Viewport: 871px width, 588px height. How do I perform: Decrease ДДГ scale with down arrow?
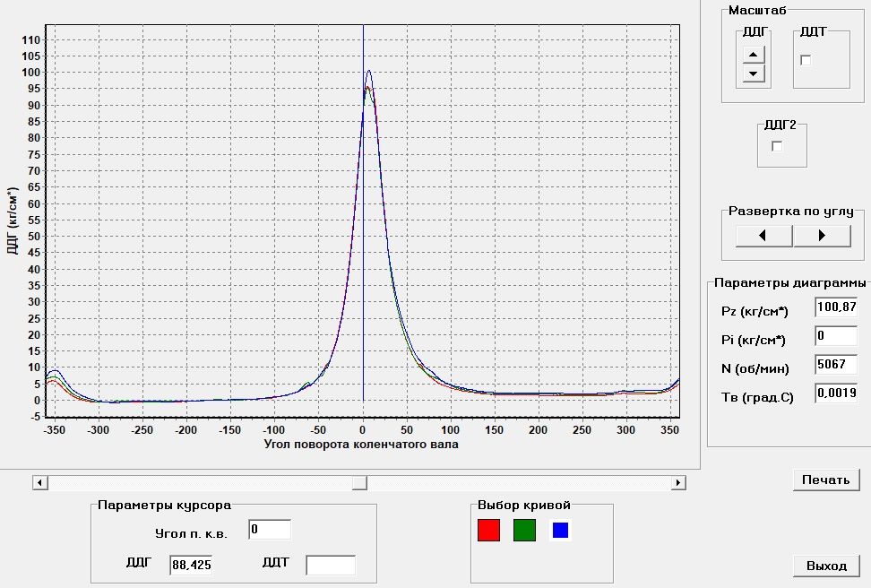tap(754, 73)
